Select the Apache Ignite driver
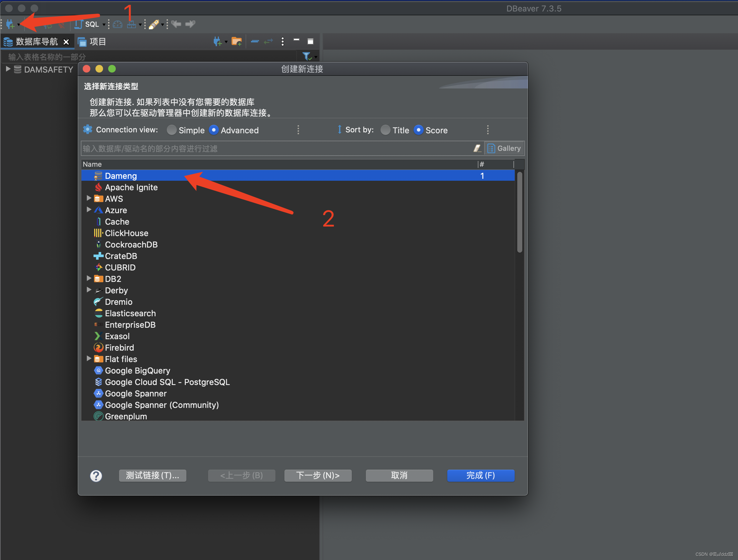This screenshot has width=738, height=560. point(298,187)
